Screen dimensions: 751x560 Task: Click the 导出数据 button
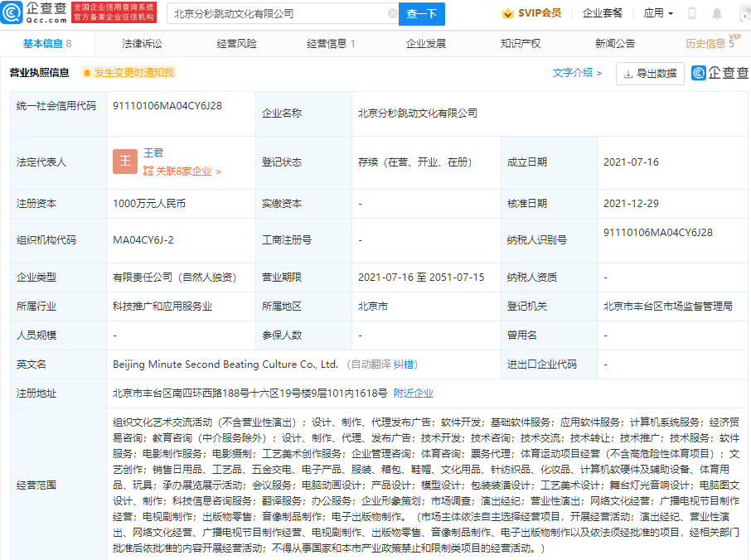click(650, 74)
